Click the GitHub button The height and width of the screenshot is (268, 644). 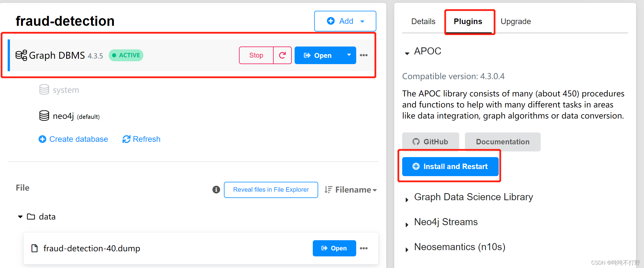431,142
